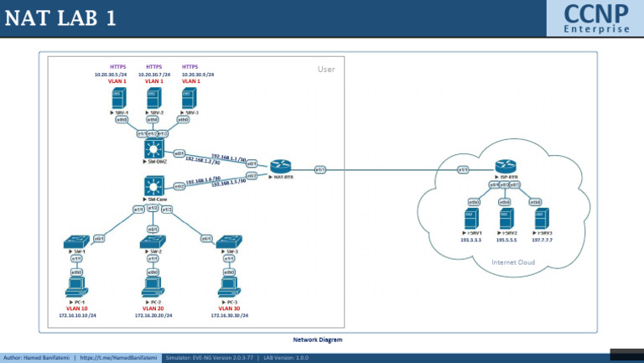Click the e1/1 interface label left of ISP-RTR
This screenshot has height=363, width=644.
(463, 169)
